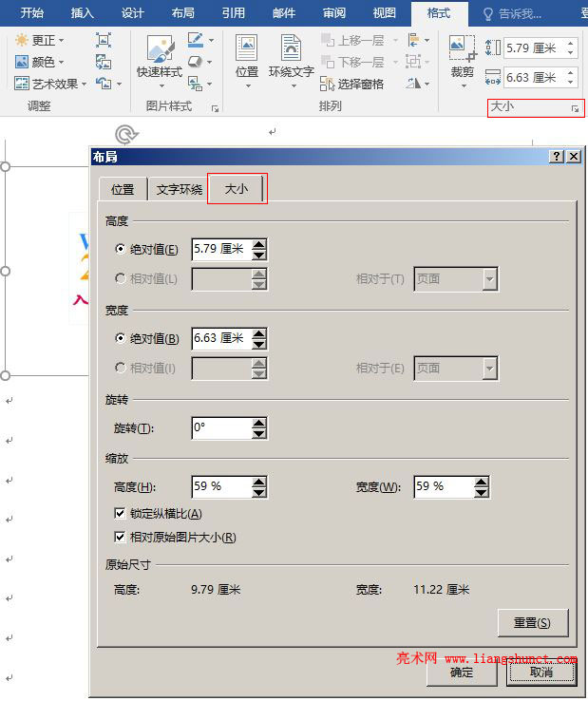
Task: Increase 旋转(T) rotation spinner
Action: click(259, 424)
